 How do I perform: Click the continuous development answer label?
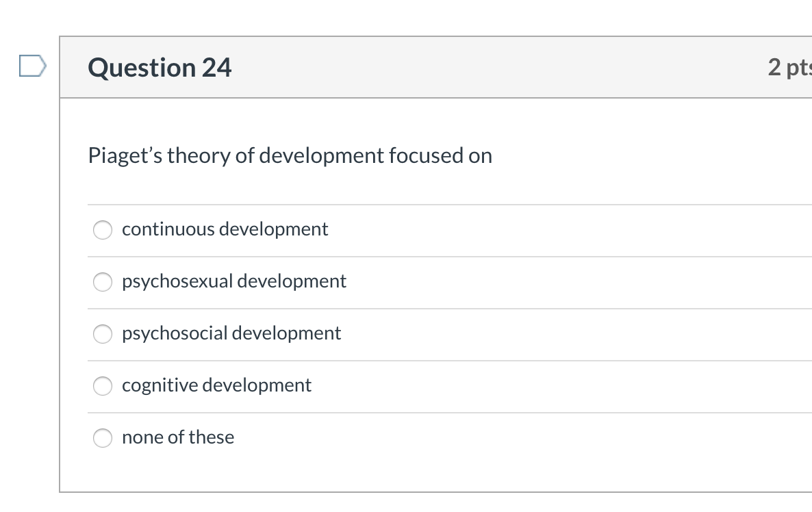click(x=225, y=229)
